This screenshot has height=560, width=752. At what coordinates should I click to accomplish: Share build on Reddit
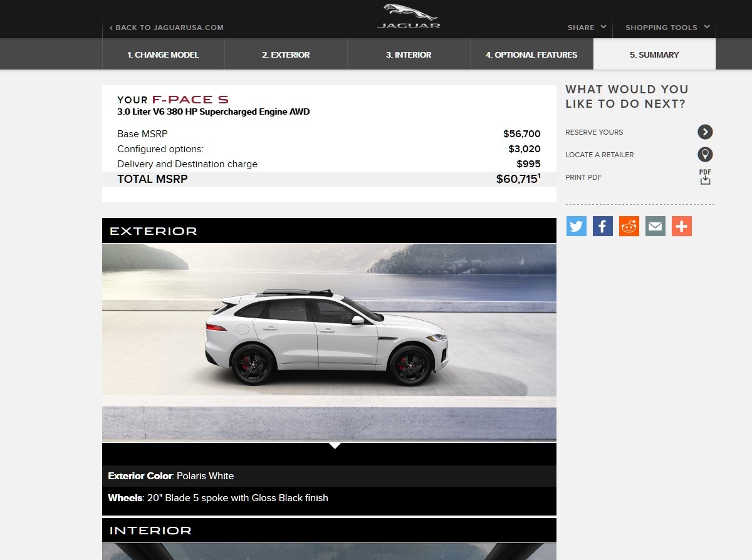(629, 226)
